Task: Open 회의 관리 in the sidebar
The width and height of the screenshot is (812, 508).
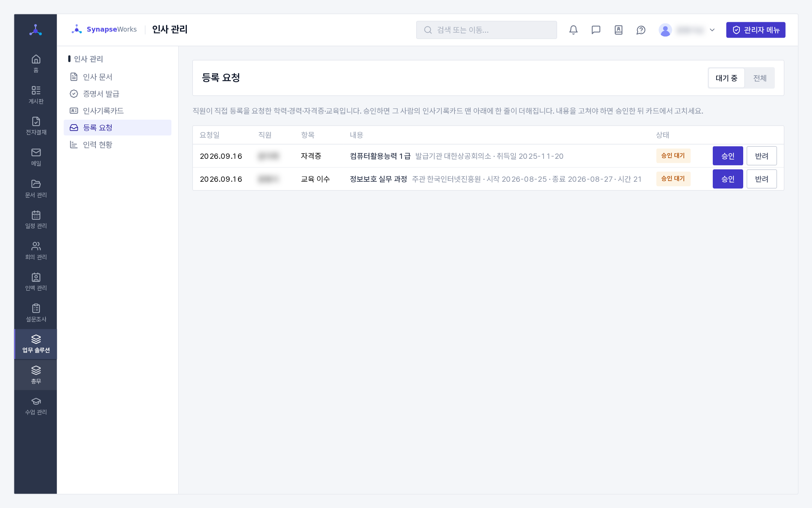Action: pos(36,251)
